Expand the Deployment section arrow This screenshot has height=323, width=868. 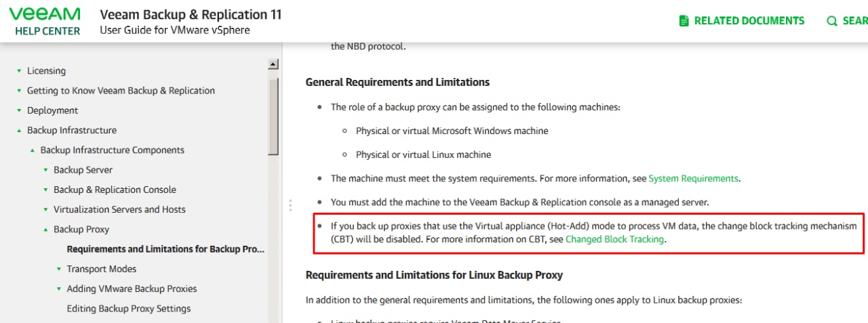tap(19, 111)
